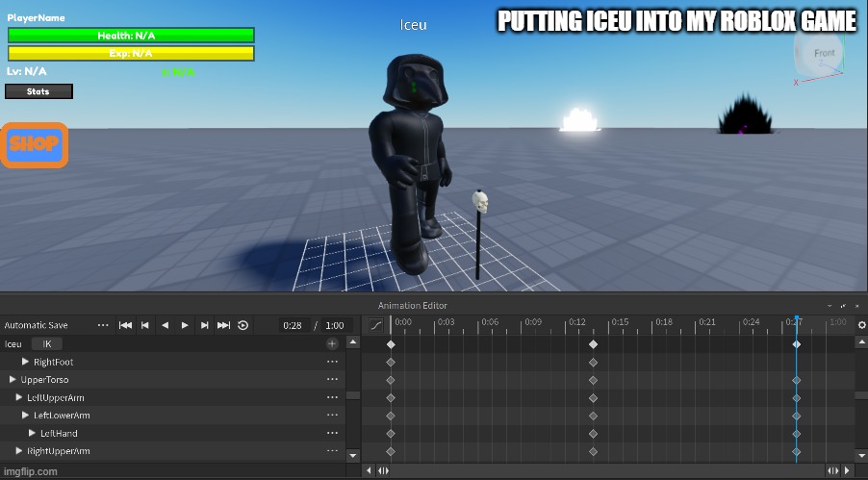The height and width of the screenshot is (480, 868).
Task: Select the RightUpperArm keyframe near 0:13
Action: point(593,451)
